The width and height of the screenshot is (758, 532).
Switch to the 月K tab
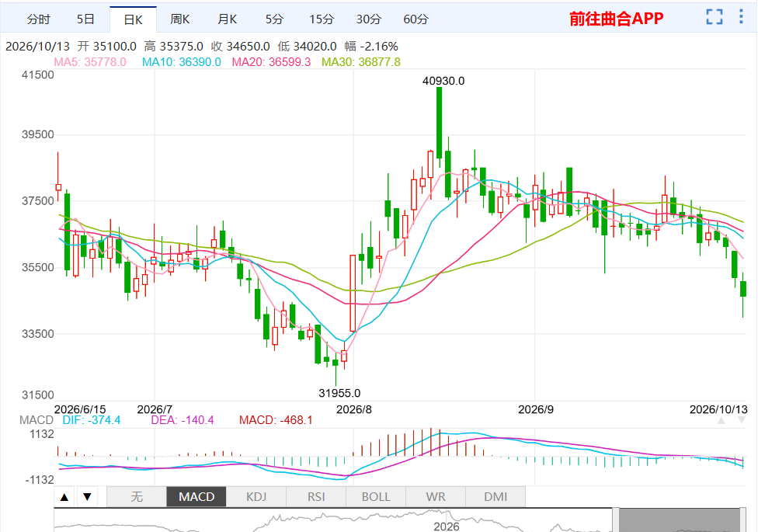(x=228, y=19)
